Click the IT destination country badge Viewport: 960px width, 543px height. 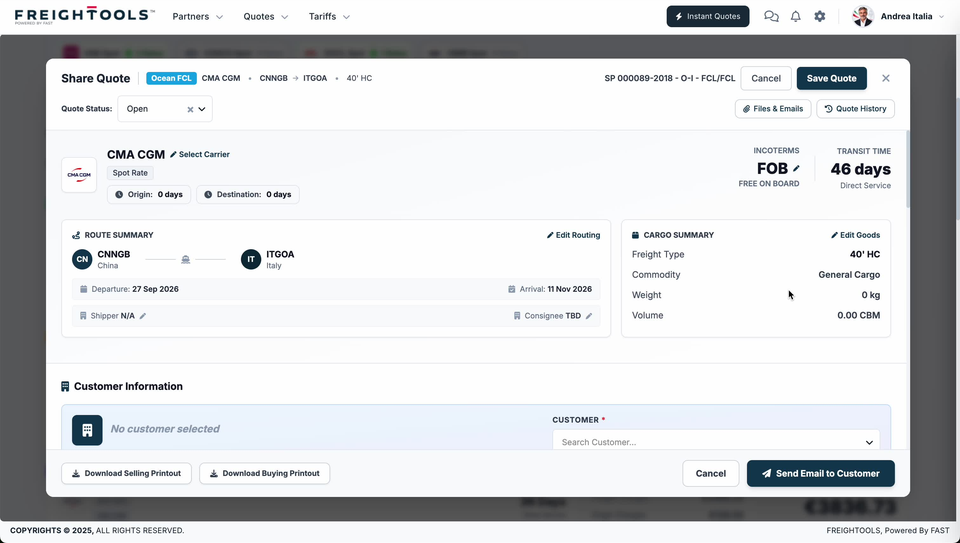[250, 259]
